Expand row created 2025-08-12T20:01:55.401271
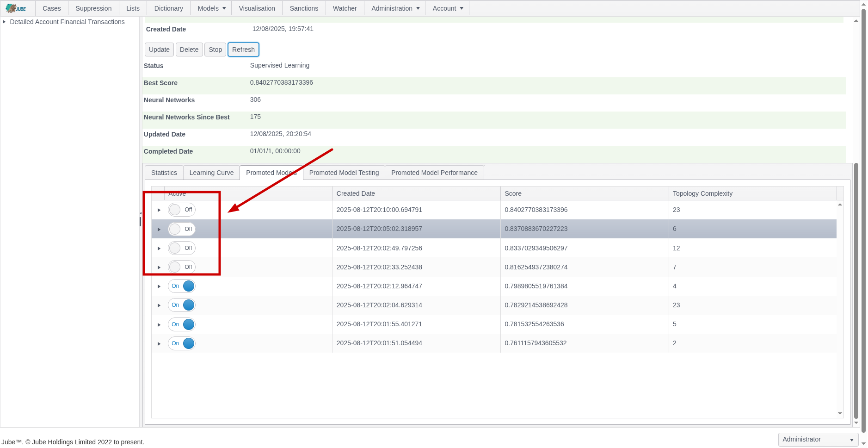Screen dimensions: 868x448 point(159,325)
